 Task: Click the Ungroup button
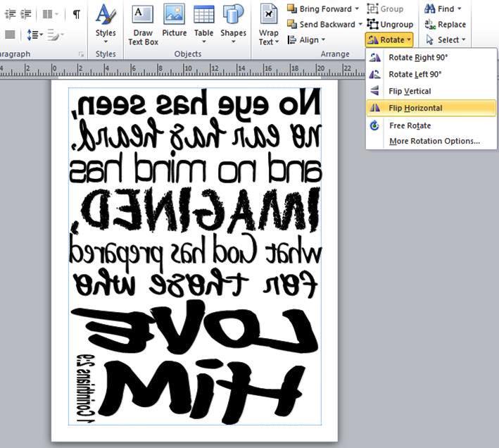(x=391, y=25)
